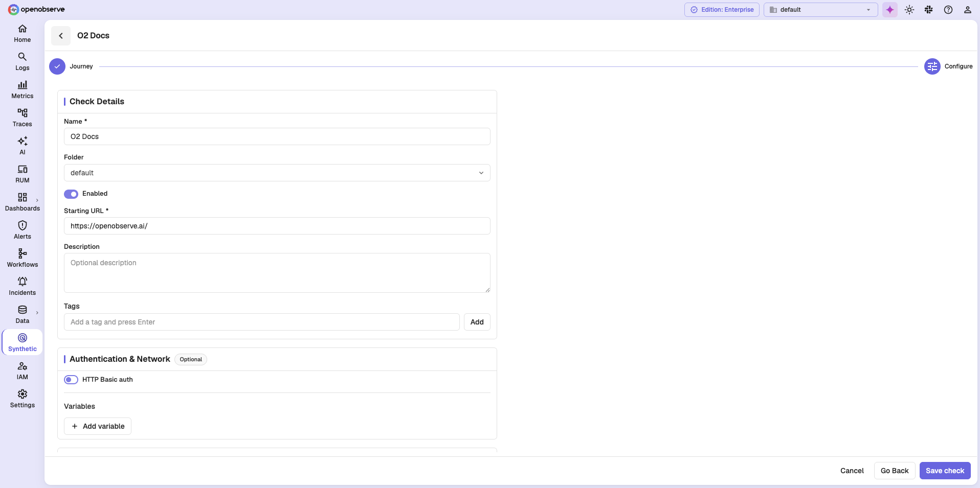Click the Variables label
This screenshot has height=488, width=980.
[x=79, y=406]
